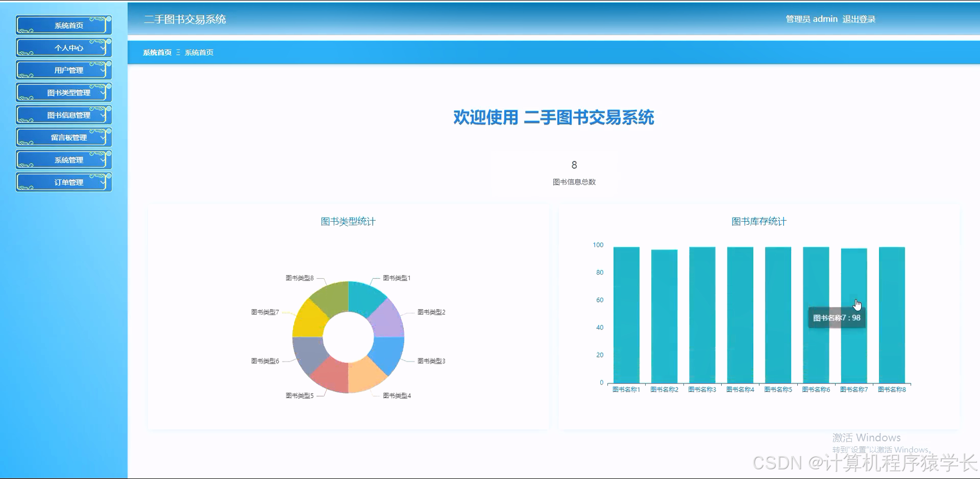Click the 图书名称6 axis label
The height and width of the screenshot is (479, 980).
coord(816,390)
